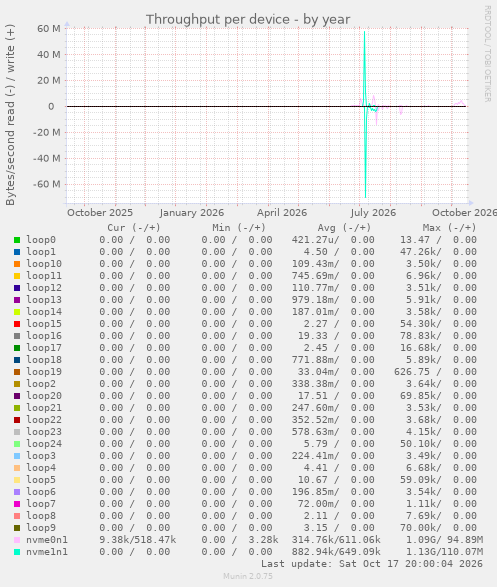
Task: Click the 'nvme0n1' device label
Action: pos(47,539)
